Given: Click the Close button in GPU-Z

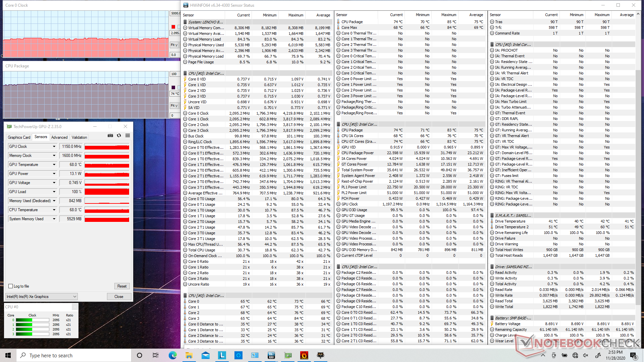Looking at the screenshot, I should (x=119, y=297).
